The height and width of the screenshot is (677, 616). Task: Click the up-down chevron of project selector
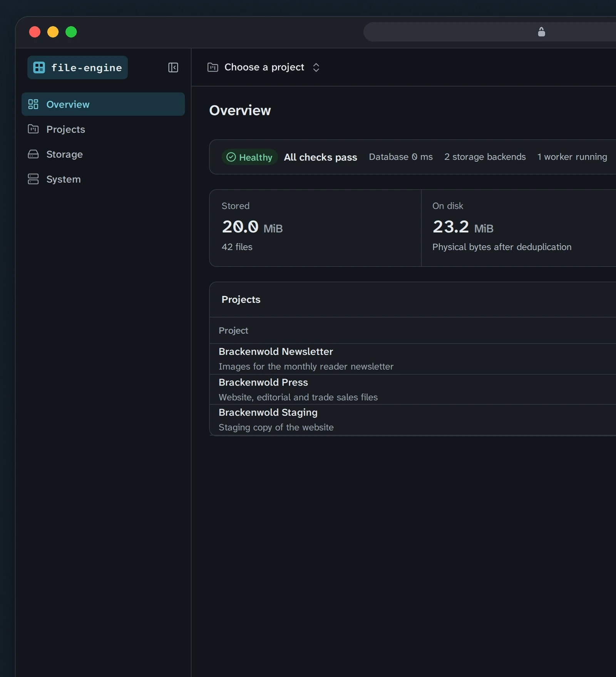pyautogui.click(x=316, y=67)
